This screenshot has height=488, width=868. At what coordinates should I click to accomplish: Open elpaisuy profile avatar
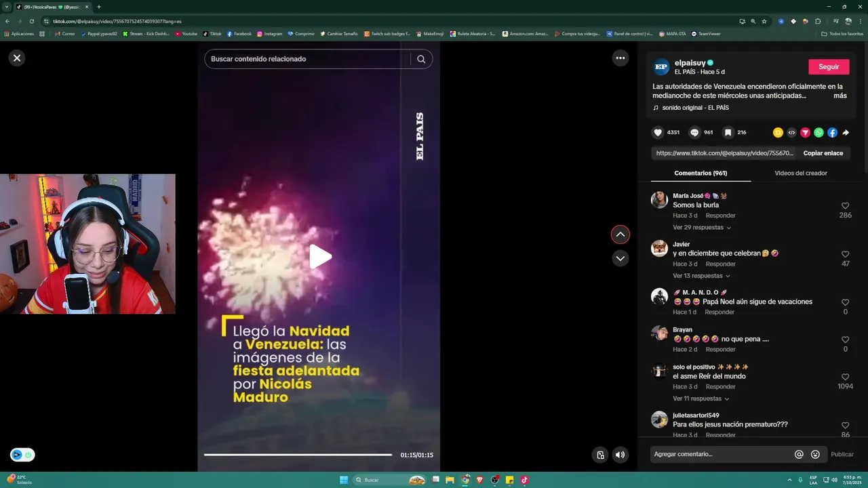pyautogui.click(x=661, y=66)
